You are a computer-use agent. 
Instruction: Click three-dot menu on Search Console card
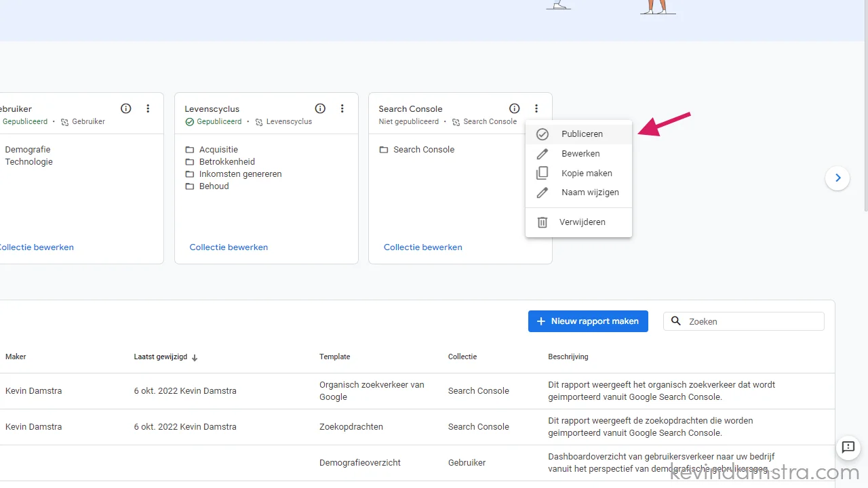pos(536,108)
